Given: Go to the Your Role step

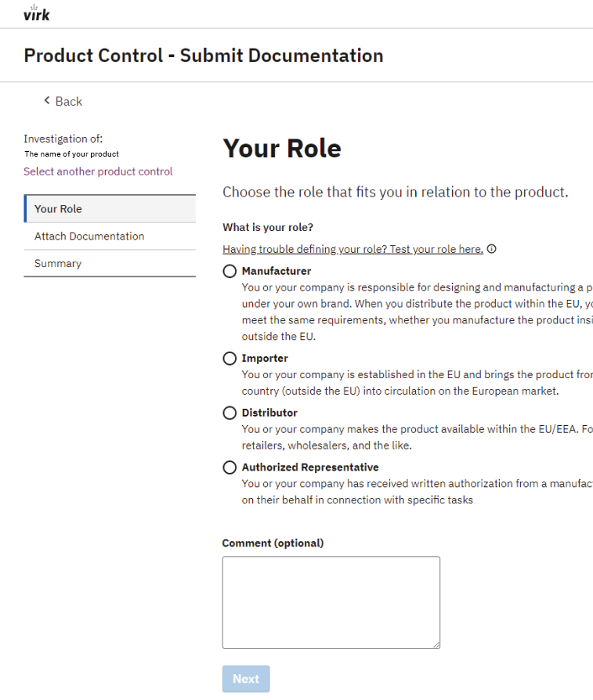Looking at the screenshot, I should tap(56, 207).
